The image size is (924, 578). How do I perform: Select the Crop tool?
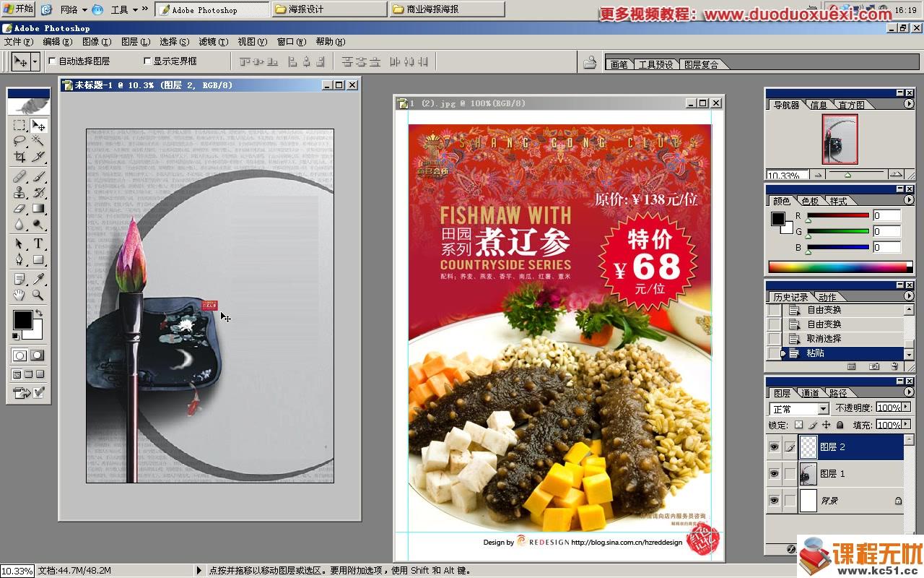click(x=19, y=156)
